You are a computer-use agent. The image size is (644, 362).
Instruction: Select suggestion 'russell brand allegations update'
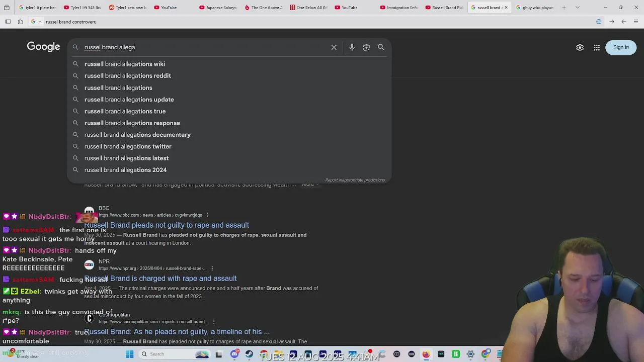[229, 99]
